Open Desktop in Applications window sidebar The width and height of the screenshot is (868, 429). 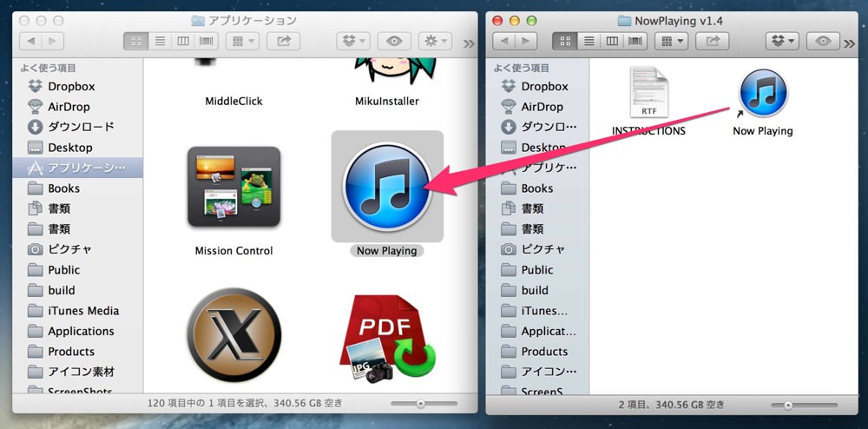[69, 148]
